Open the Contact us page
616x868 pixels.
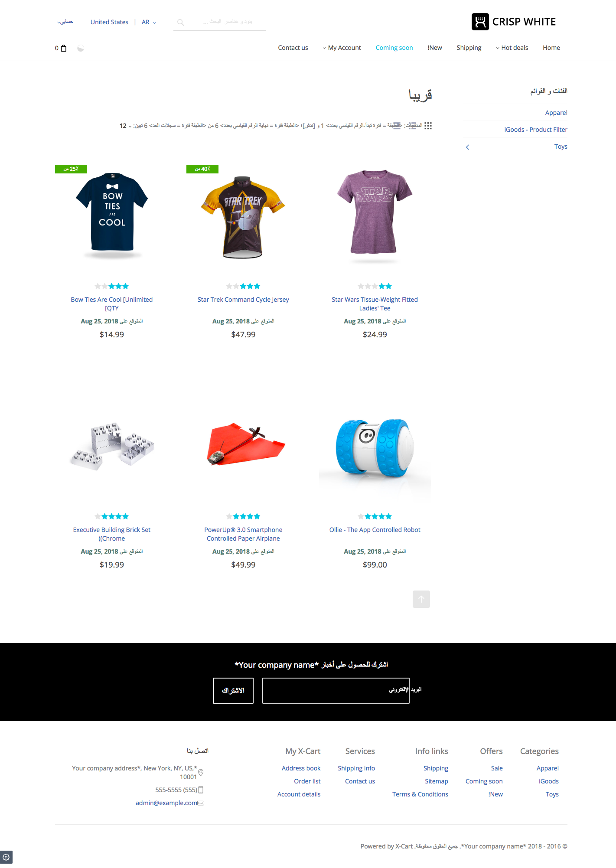(x=293, y=48)
